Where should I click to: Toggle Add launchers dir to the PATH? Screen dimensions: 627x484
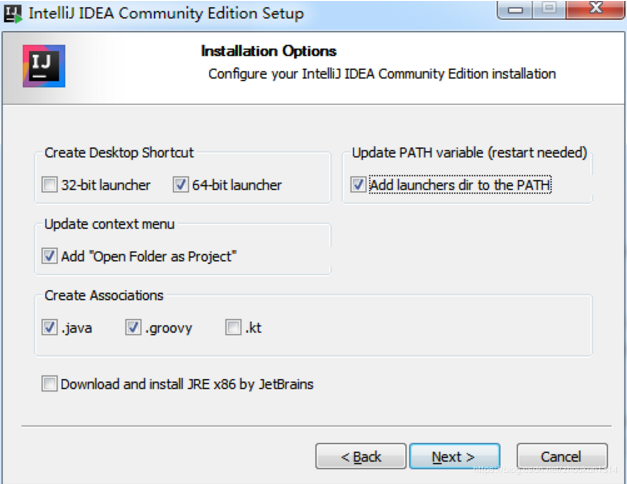click(358, 185)
